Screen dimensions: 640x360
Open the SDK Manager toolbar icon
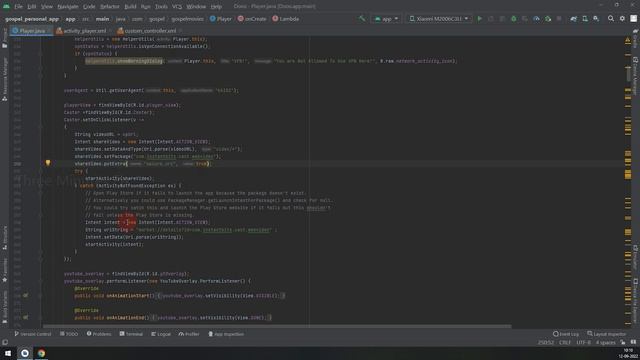[596, 19]
